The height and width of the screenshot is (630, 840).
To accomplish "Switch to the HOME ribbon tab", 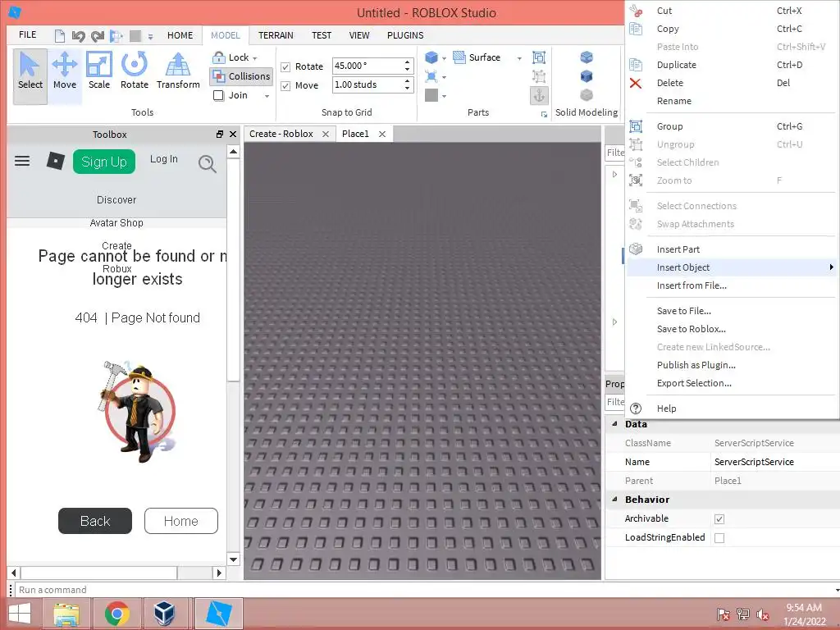I will [180, 35].
